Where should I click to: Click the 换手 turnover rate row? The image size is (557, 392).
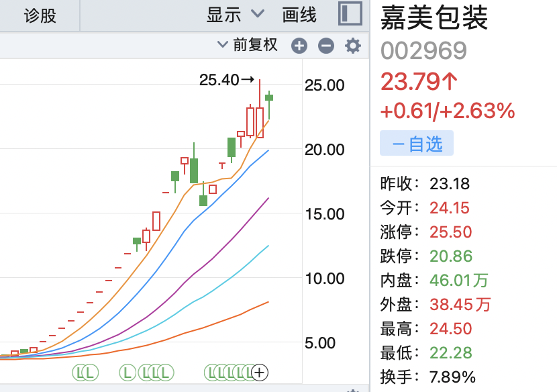click(428, 377)
